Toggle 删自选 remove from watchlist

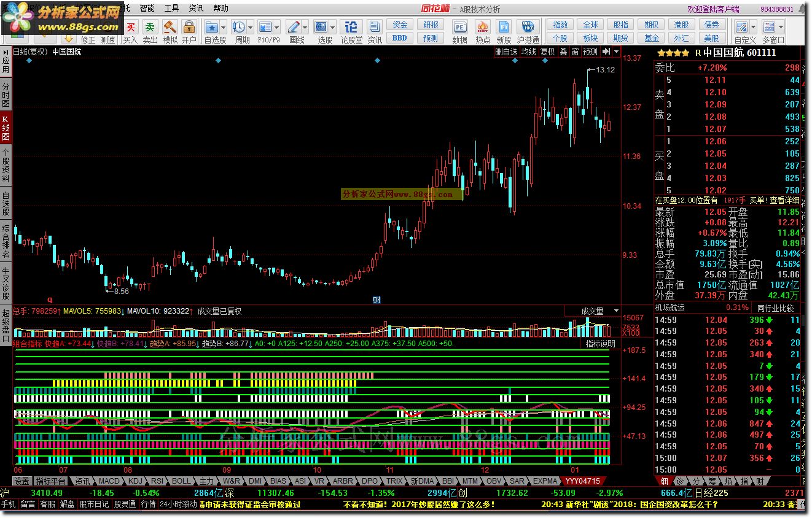click(x=507, y=52)
